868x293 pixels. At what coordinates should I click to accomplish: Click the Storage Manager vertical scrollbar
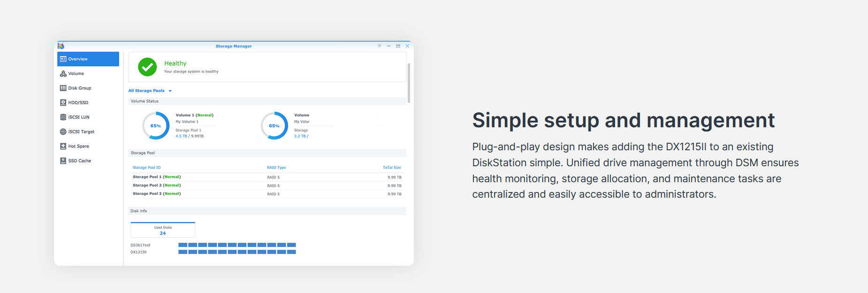point(409,83)
